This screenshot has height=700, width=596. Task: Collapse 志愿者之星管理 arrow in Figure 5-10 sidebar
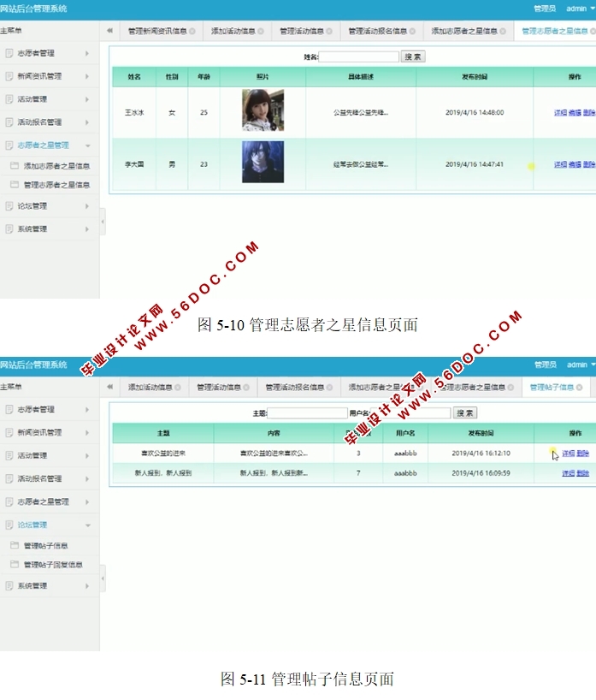[87, 145]
